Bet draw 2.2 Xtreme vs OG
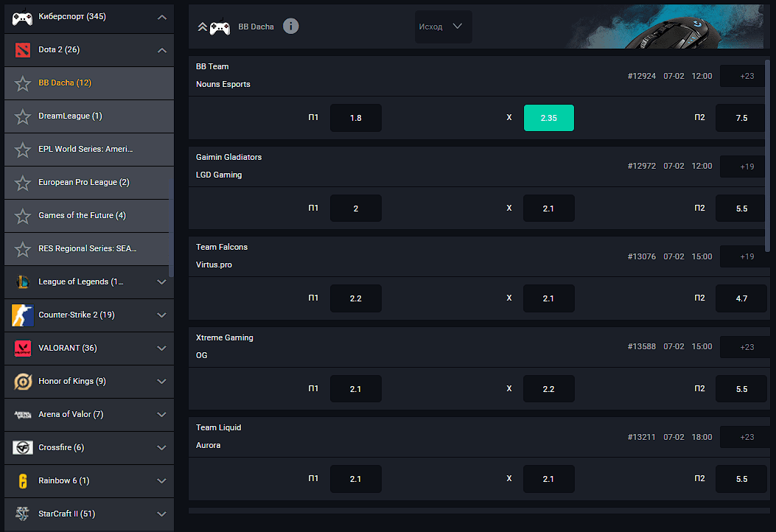Viewport: 776px width, 532px height. point(548,389)
